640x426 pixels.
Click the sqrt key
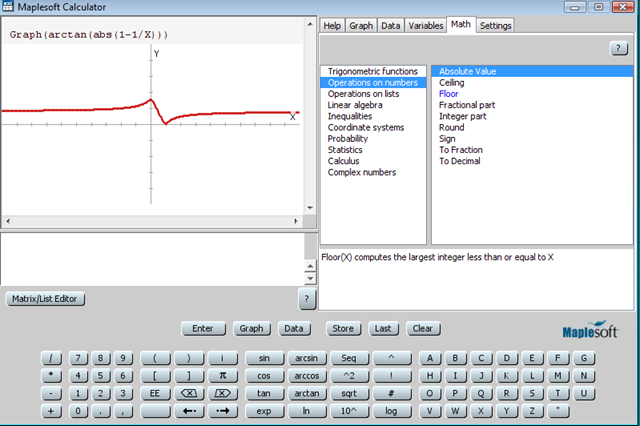[349, 393]
